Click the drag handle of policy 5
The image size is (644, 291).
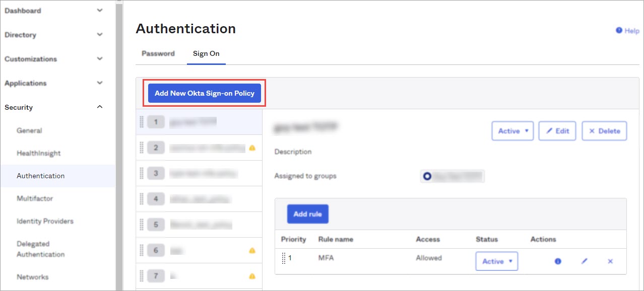[142, 225]
